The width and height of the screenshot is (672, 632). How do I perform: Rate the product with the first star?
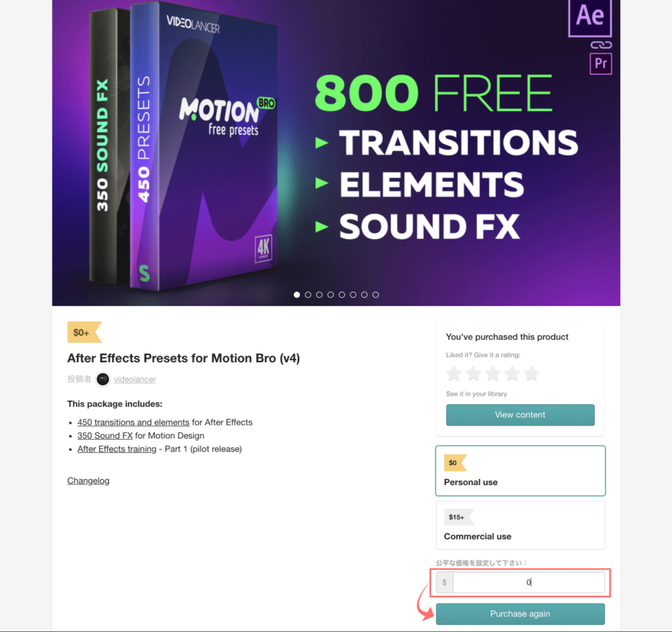point(454,373)
